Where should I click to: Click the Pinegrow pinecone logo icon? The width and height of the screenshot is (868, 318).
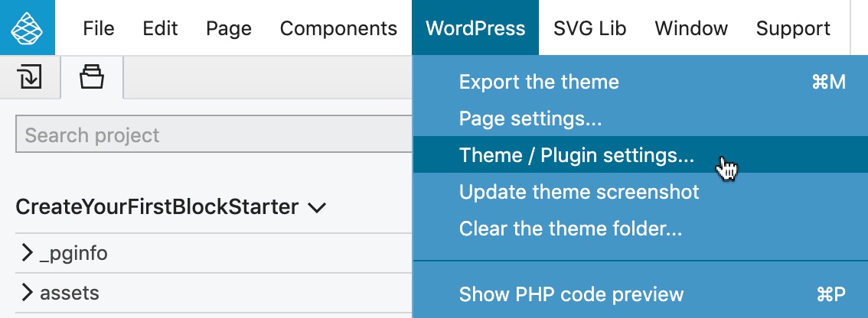click(x=27, y=28)
